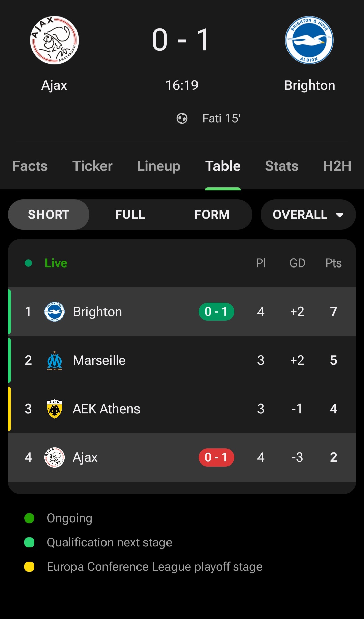
Task: Select the SHORT table view
Action: [x=49, y=215]
